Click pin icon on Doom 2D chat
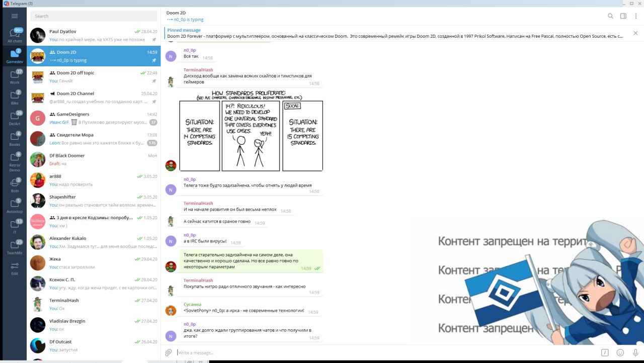The image size is (644, 363). [x=153, y=60]
